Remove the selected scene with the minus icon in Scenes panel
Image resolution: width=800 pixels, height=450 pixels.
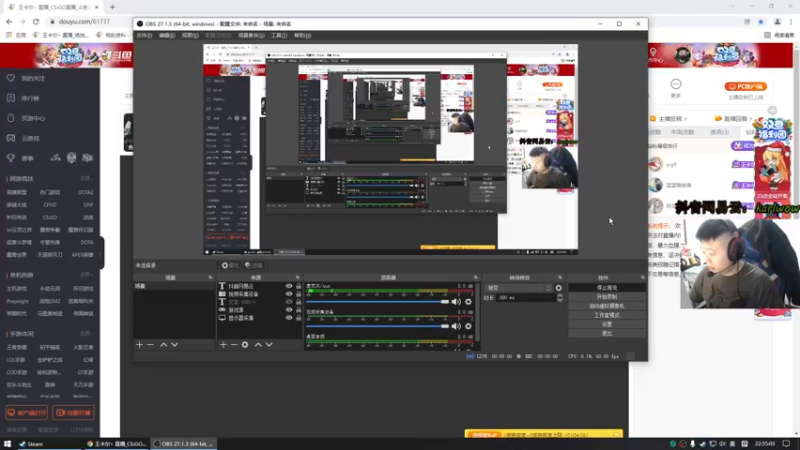(x=151, y=345)
